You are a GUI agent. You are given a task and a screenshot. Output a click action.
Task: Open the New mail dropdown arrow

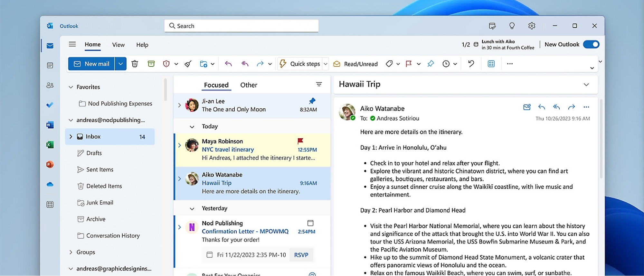point(120,64)
